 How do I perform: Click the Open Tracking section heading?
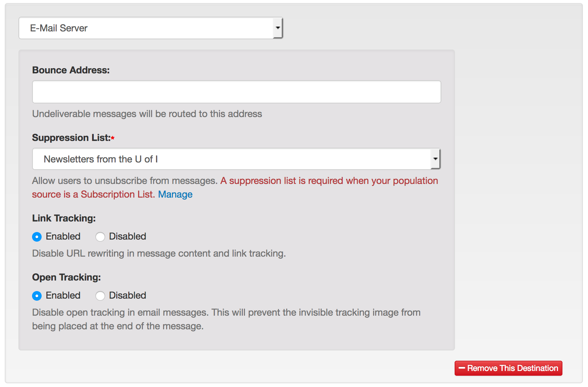click(67, 277)
